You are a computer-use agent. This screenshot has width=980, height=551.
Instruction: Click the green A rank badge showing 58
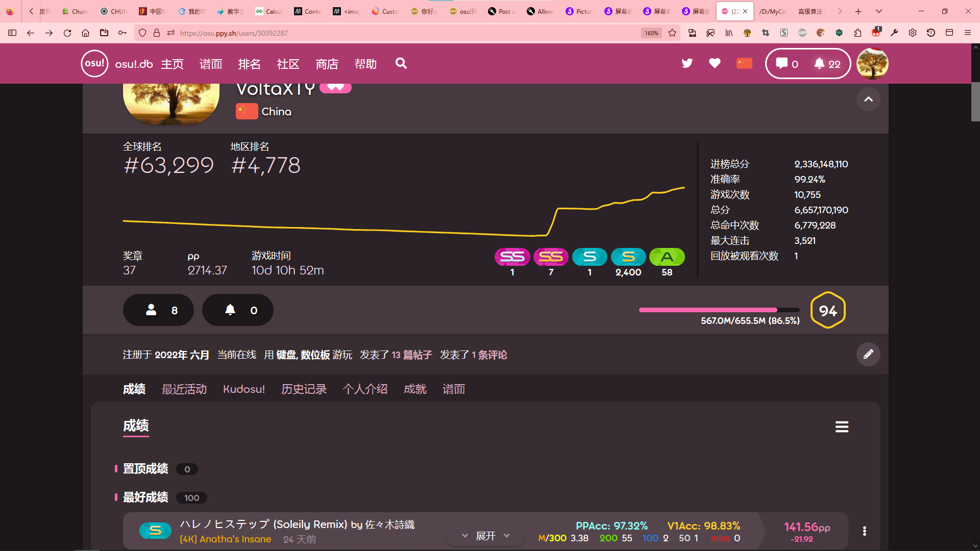[667, 257]
